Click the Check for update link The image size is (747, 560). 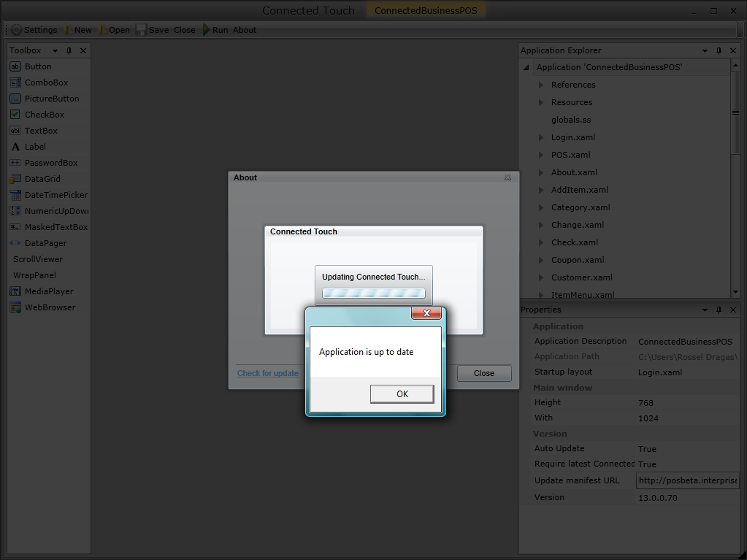click(267, 373)
